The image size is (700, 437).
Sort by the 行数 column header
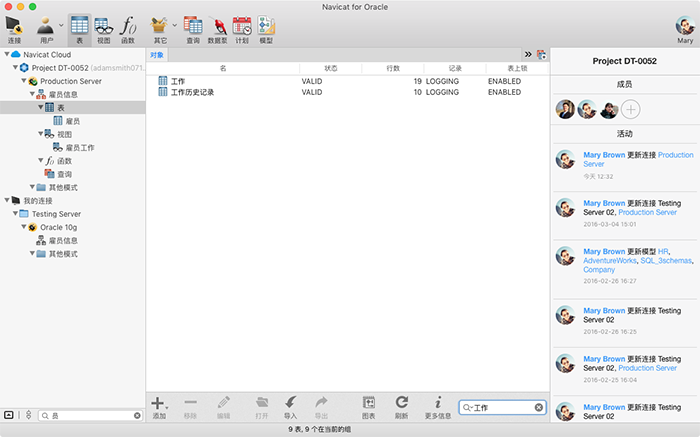[393, 68]
